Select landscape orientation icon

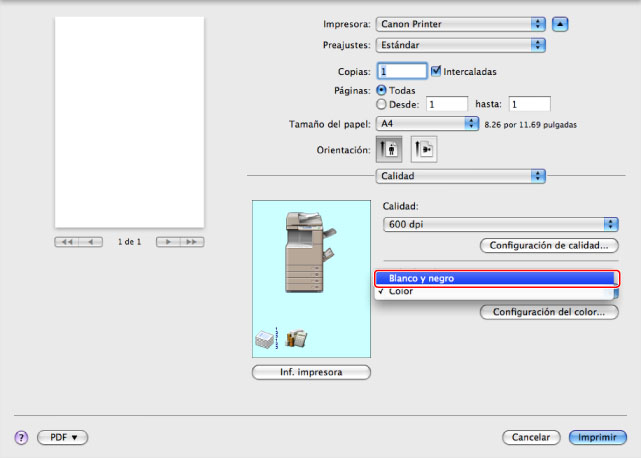pyautogui.click(x=423, y=149)
